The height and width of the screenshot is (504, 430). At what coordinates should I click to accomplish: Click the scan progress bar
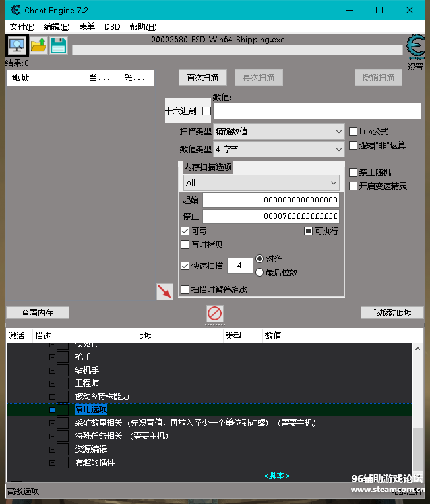(x=237, y=50)
